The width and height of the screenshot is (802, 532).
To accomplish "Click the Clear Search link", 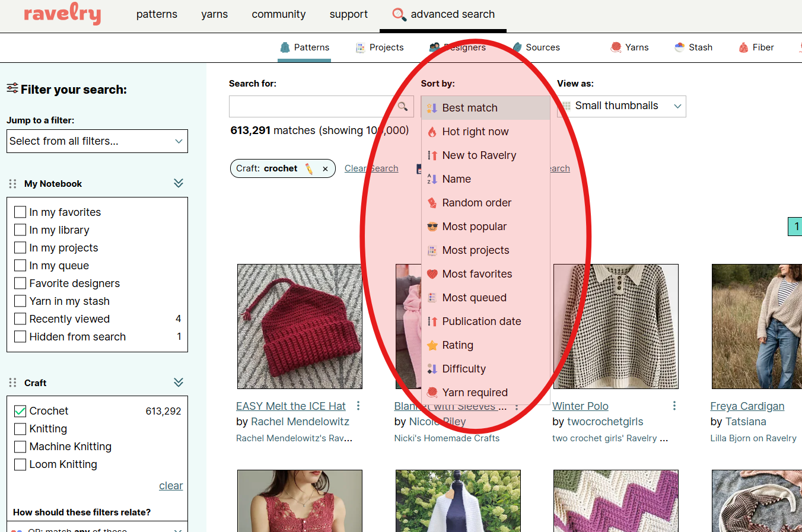I will pyautogui.click(x=371, y=168).
